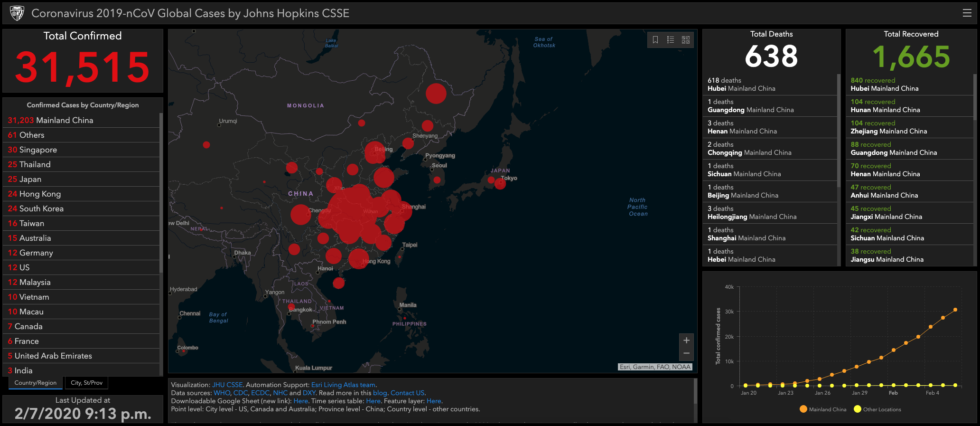Click Zhejiang 104 recovered entry
The height and width of the screenshot is (426, 980).
pyautogui.click(x=910, y=127)
